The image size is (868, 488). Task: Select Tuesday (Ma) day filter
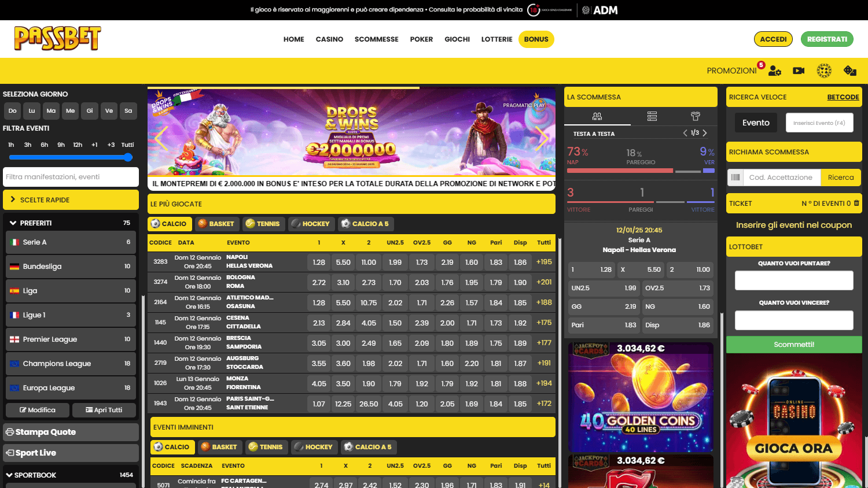51,111
